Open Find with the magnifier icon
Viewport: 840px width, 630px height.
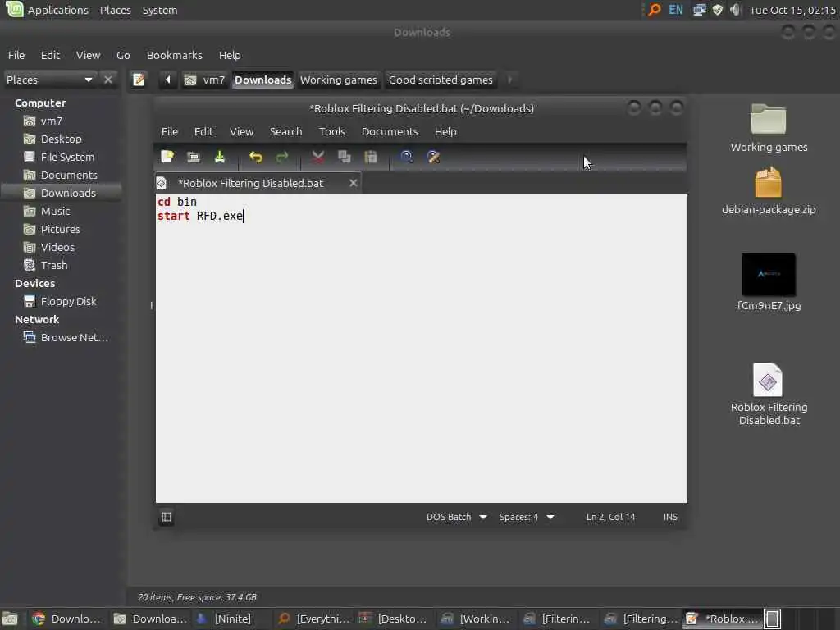pos(407,157)
